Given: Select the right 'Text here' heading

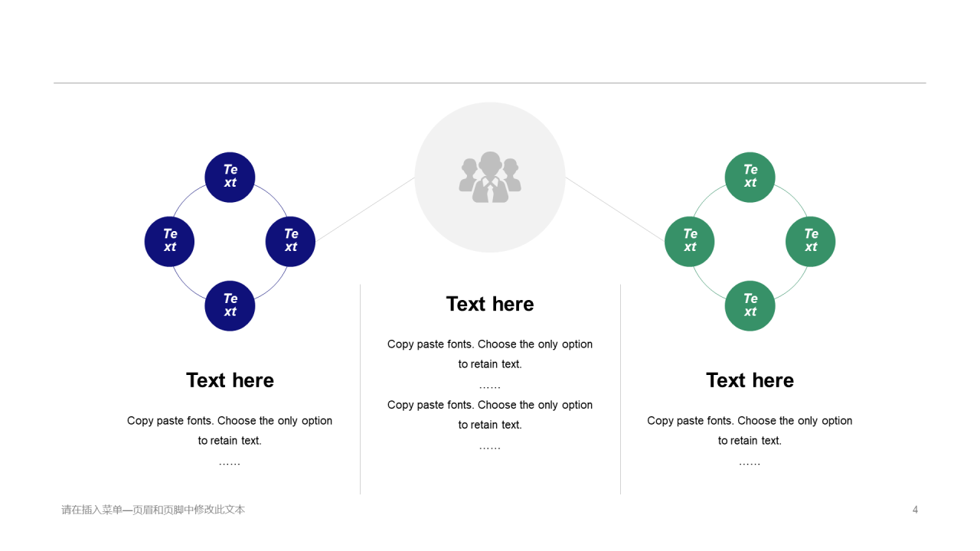Looking at the screenshot, I should click(x=750, y=380).
